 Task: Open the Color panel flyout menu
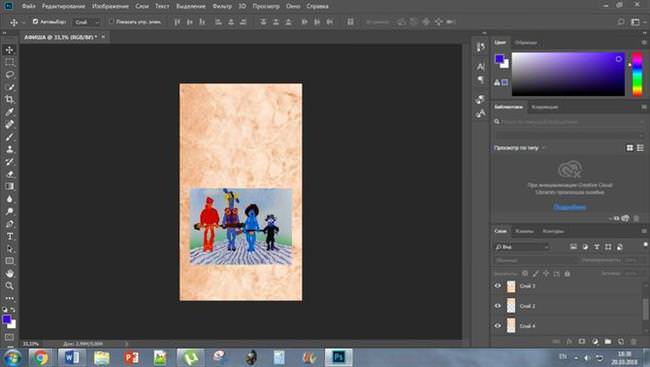[x=644, y=42]
